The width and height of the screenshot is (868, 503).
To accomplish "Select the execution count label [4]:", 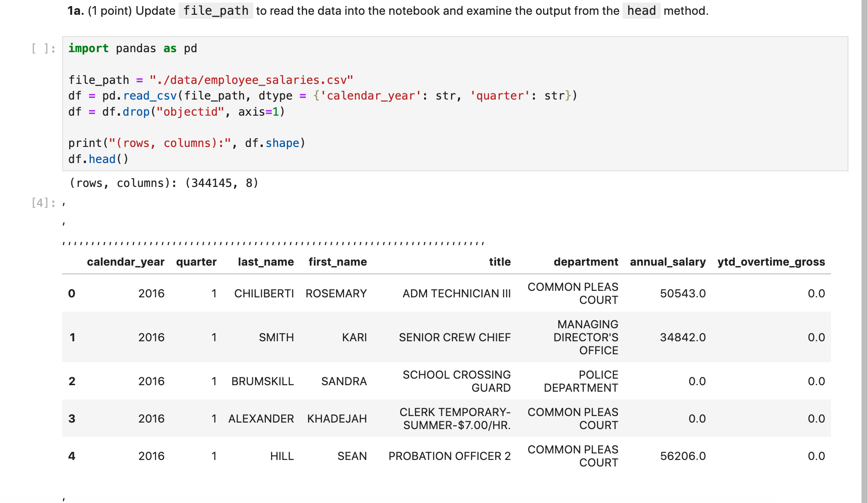I will tap(43, 202).
